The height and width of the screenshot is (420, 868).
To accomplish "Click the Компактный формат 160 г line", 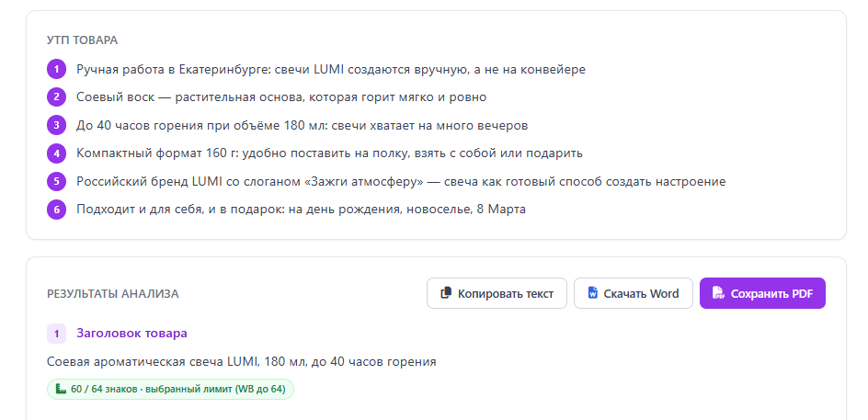I will [x=329, y=153].
